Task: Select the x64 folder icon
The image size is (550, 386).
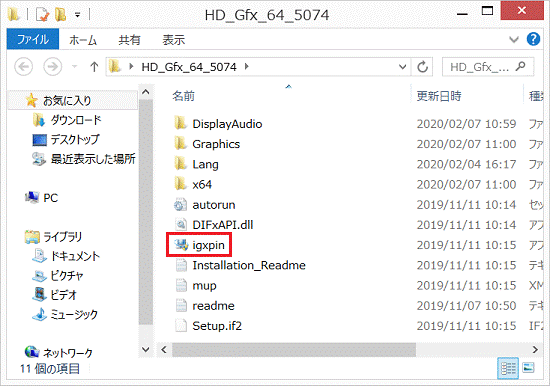Action: tap(180, 184)
